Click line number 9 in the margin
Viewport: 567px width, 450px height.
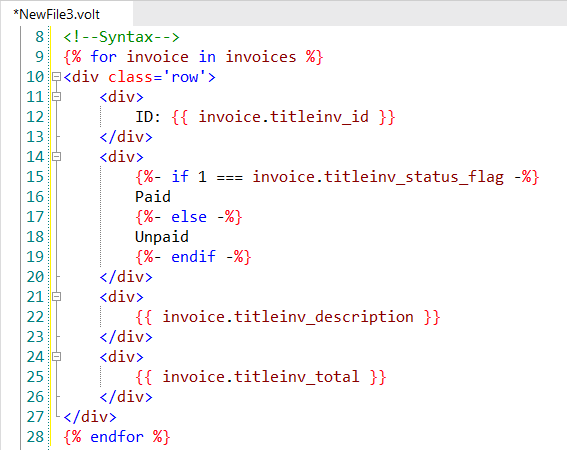pyautogui.click(x=39, y=57)
